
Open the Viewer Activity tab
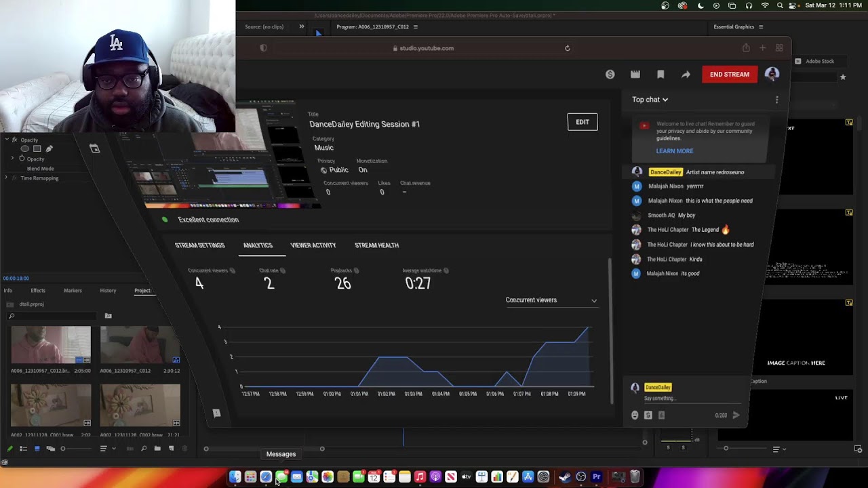tap(313, 245)
